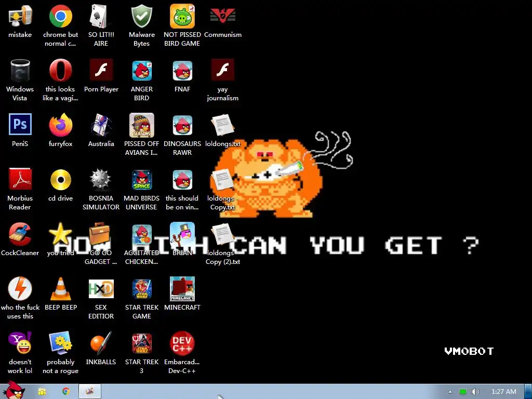
Task: Select 'probably not a rogue' gears icon
Action: pyautogui.click(x=60, y=343)
